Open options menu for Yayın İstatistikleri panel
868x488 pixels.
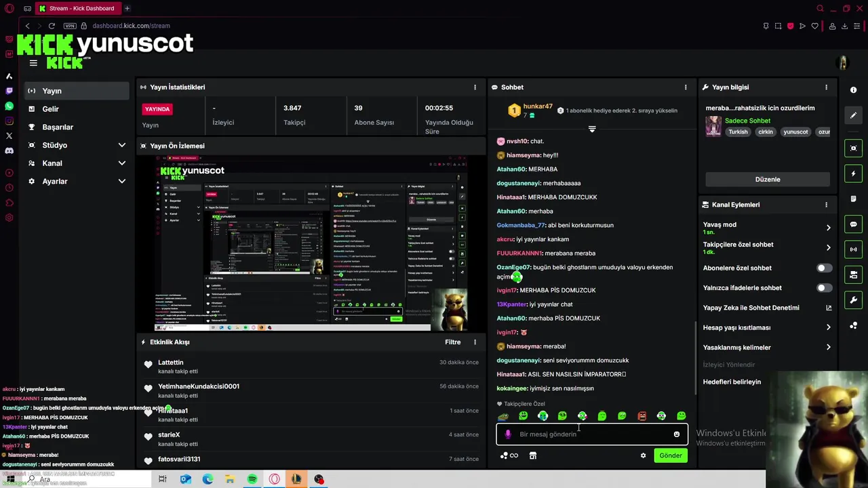coord(475,87)
